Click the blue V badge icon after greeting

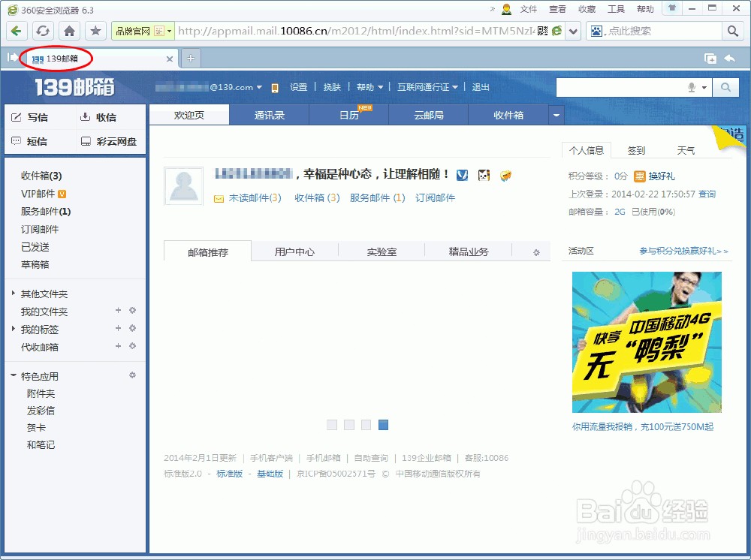pyautogui.click(x=462, y=175)
